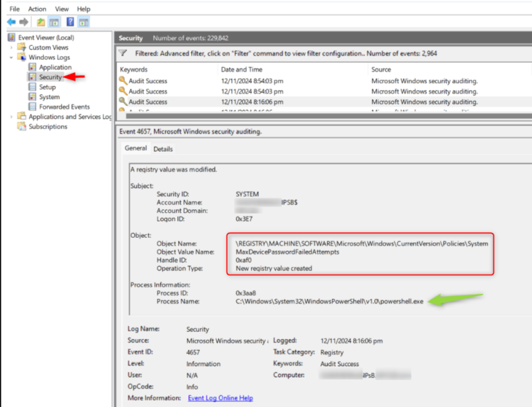
Task: Click 'New registry value created' operation type
Action: tap(274, 268)
